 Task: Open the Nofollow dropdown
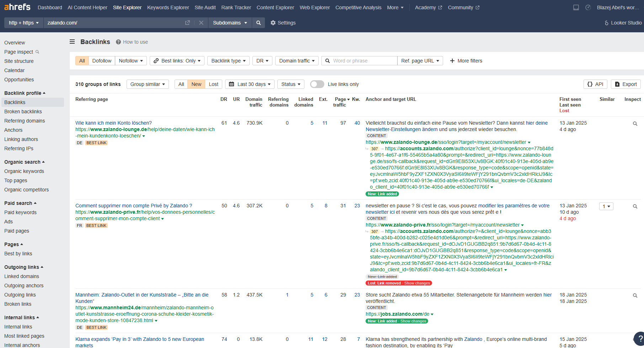point(131,61)
